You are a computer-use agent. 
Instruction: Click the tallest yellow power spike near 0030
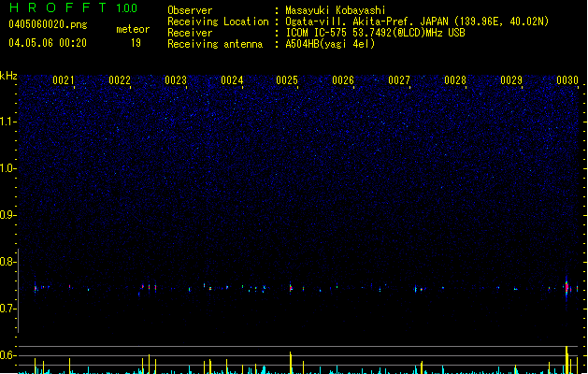point(566,360)
